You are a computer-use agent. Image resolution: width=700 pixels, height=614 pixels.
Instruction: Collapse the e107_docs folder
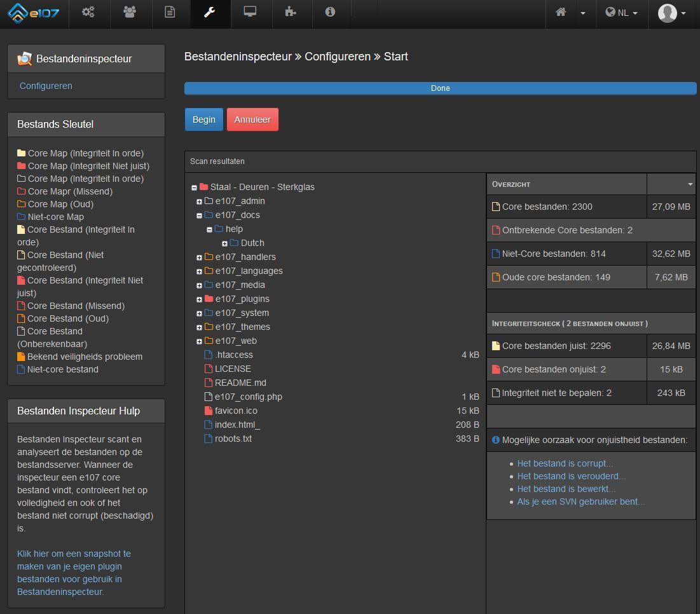click(x=199, y=215)
